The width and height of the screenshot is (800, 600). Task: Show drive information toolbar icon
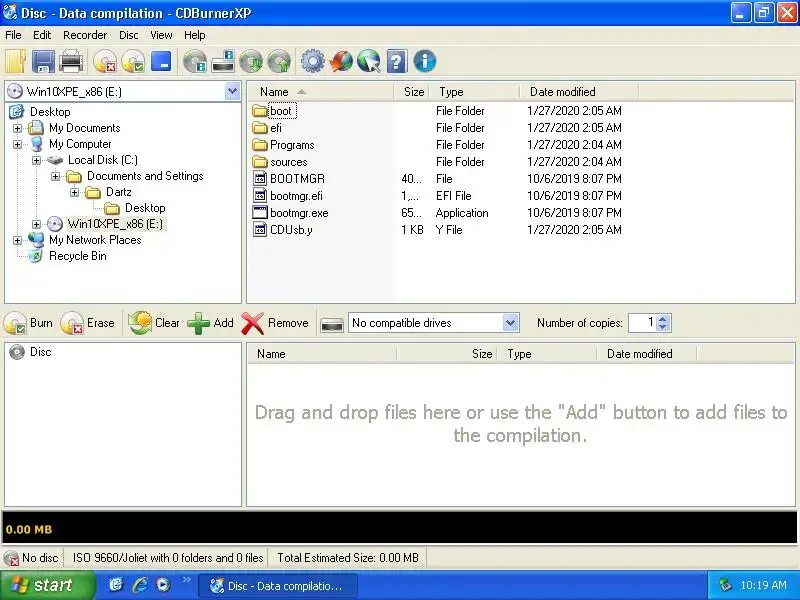223,62
